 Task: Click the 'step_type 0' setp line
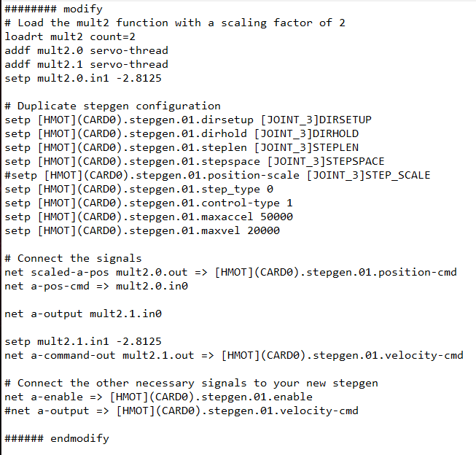click(x=138, y=190)
